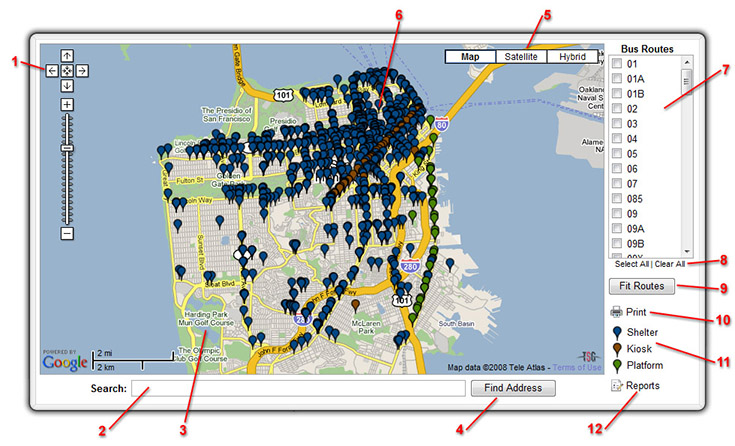This screenshot has width=735, height=446.
Task: Switch to Satellite map view
Action: pyautogui.click(x=521, y=57)
